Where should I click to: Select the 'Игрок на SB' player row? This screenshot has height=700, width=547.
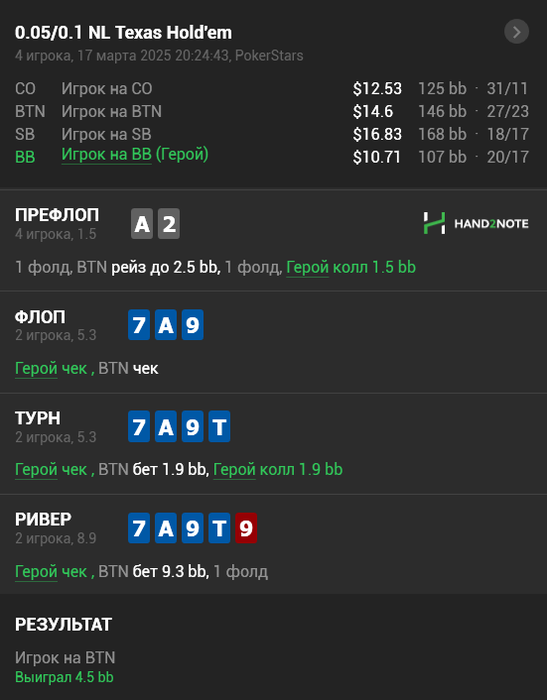pyautogui.click(x=272, y=134)
